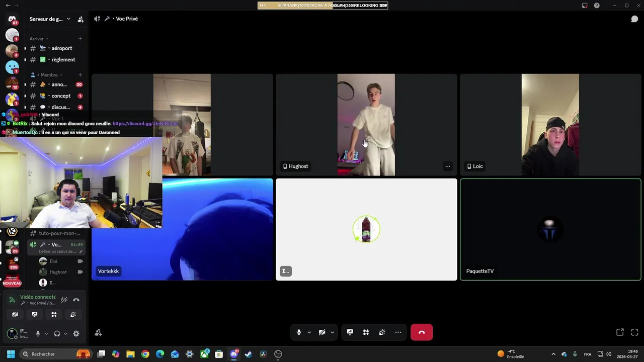The width and height of the screenshot is (644, 362).
Task: Edit voice status with the pencil icon
Action: (x=80, y=251)
